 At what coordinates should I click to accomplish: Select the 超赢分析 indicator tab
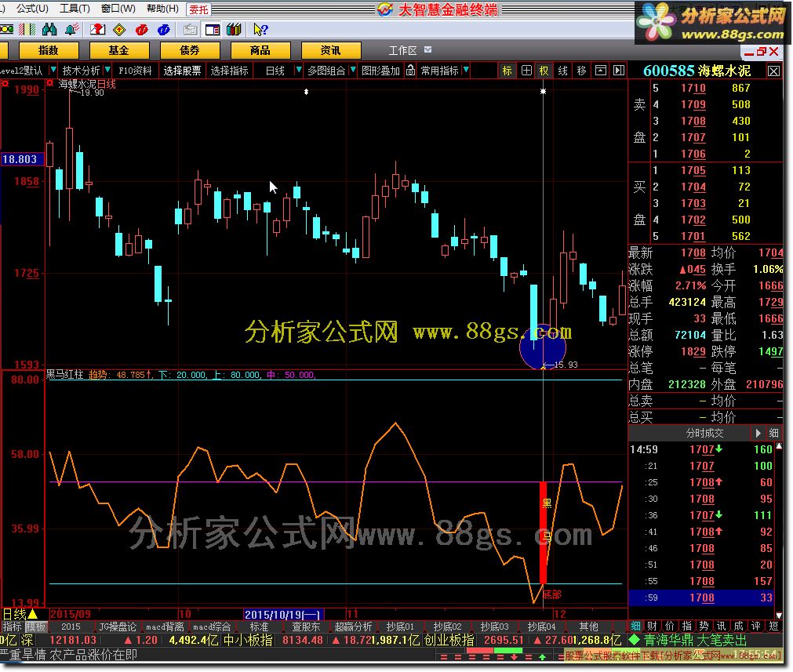(353, 627)
